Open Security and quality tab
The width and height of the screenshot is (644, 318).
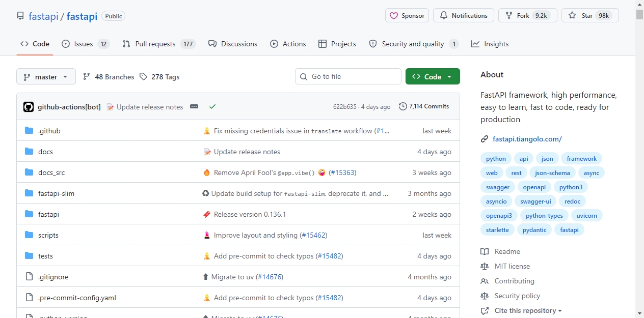(414, 44)
